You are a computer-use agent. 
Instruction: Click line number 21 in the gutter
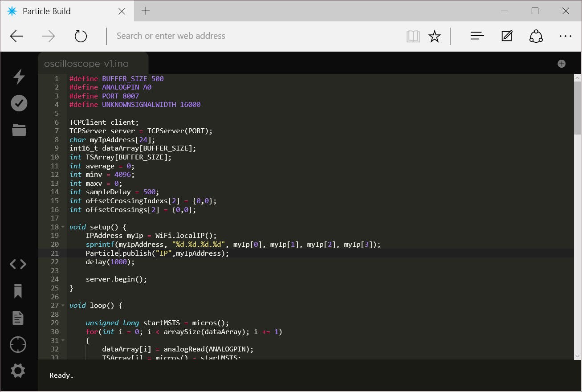click(54, 253)
